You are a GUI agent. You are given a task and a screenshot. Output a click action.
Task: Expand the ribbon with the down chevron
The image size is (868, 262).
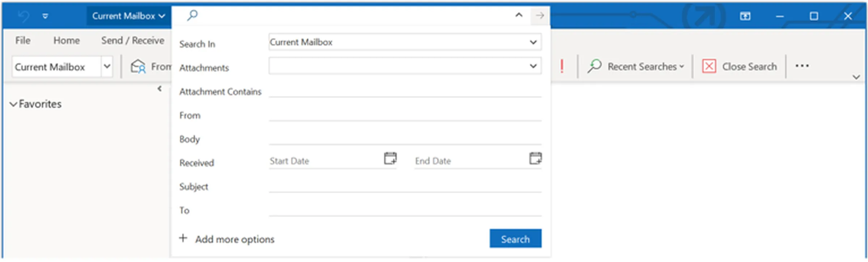856,77
